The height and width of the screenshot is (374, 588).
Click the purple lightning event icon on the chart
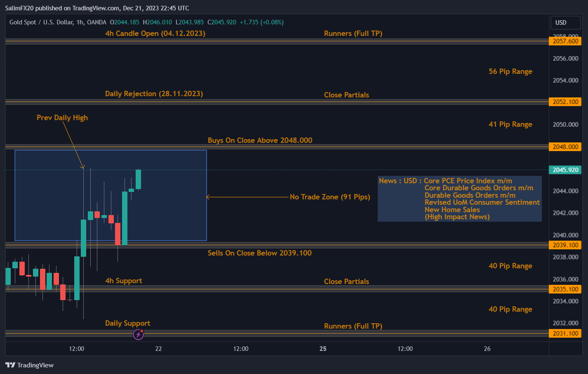click(x=139, y=334)
